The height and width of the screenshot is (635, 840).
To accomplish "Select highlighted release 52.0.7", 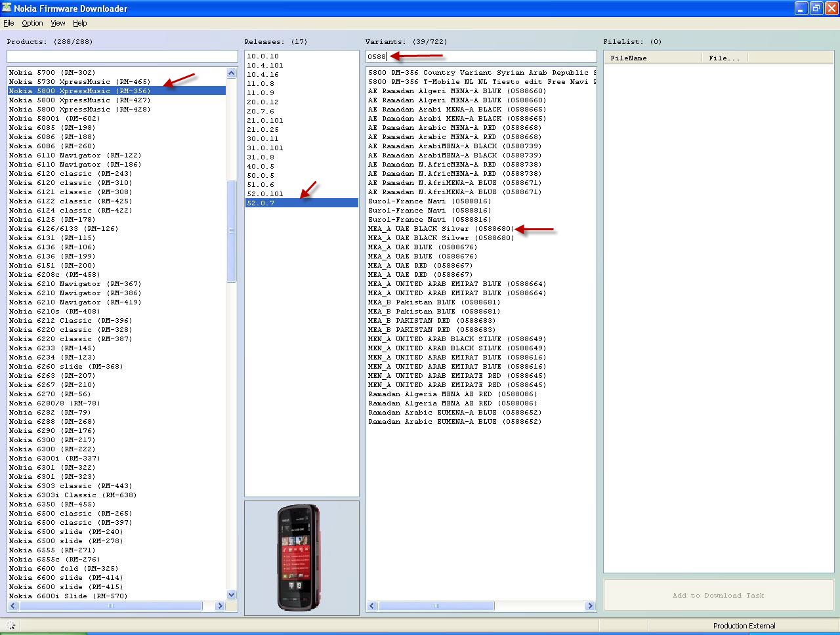I will point(302,203).
